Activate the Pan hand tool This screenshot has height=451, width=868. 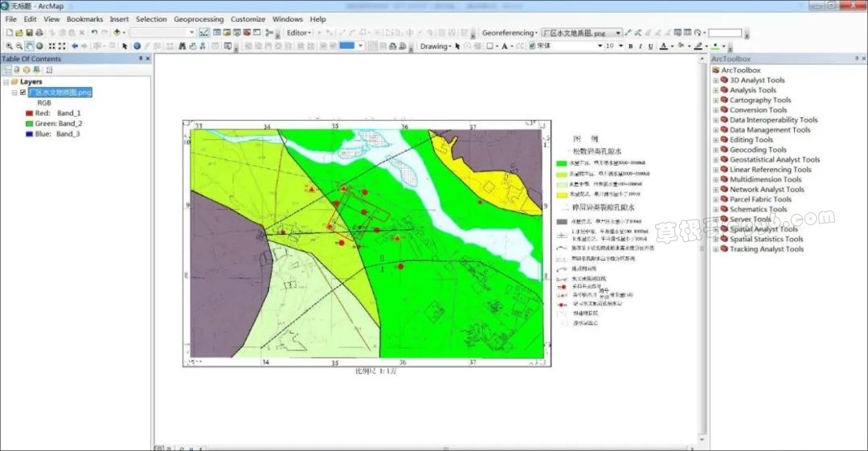pos(29,46)
